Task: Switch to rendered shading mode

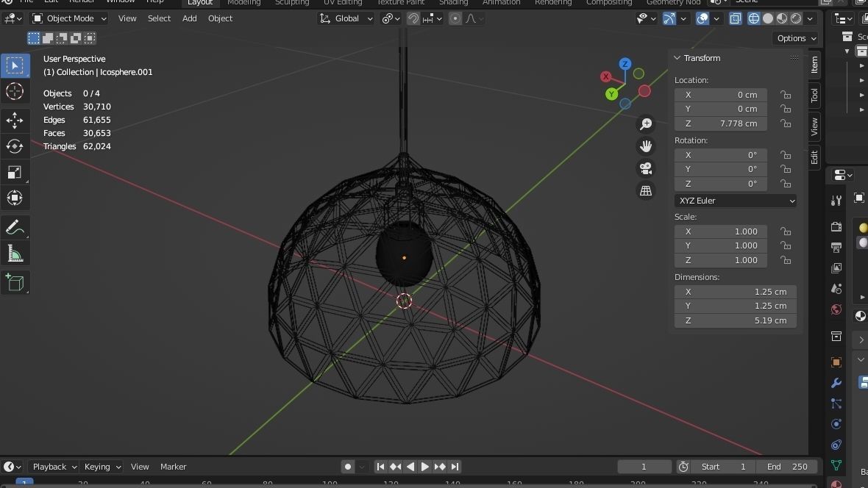Action: click(x=795, y=19)
